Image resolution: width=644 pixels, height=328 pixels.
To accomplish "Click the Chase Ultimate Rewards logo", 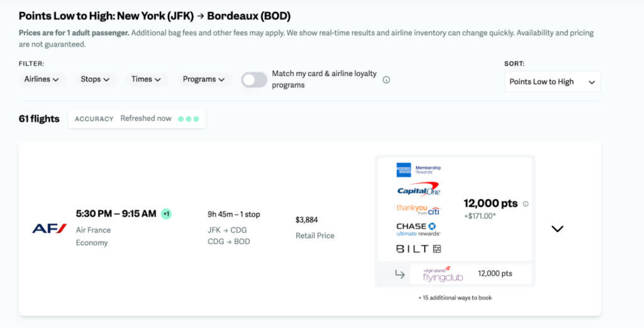I will coord(418,229).
